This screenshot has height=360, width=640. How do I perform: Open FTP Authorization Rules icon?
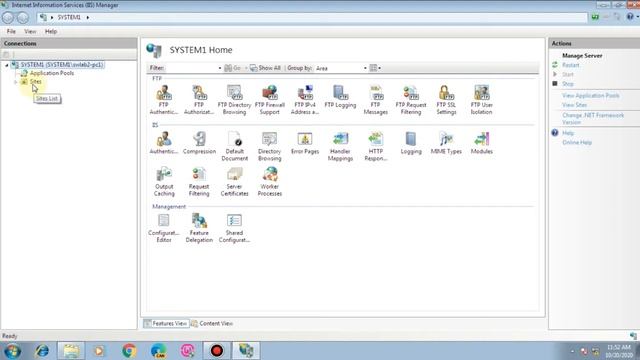[x=199, y=100]
